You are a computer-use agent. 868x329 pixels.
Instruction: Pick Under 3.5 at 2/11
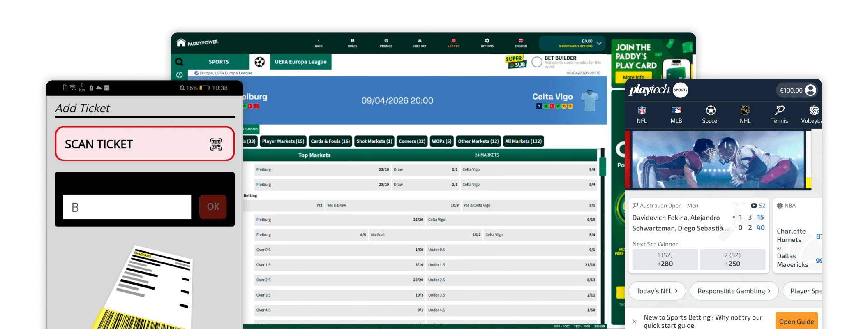click(511, 295)
